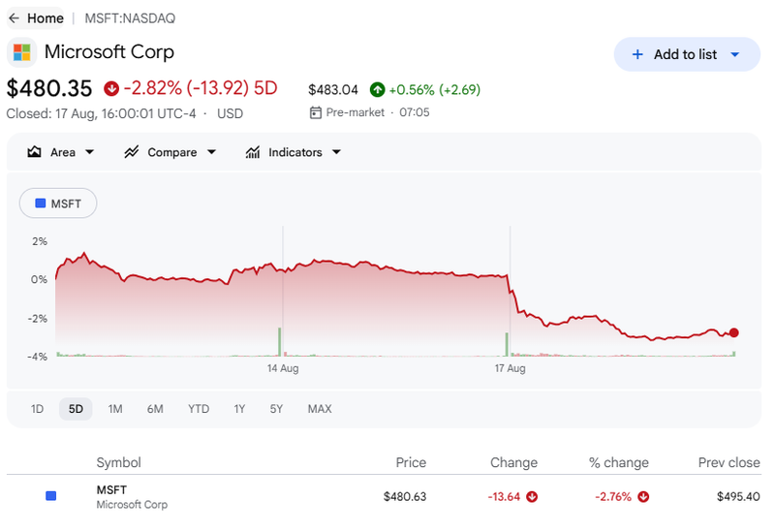Select the 5D time range
Screen dimensions: 775x532
pos(76,409)
